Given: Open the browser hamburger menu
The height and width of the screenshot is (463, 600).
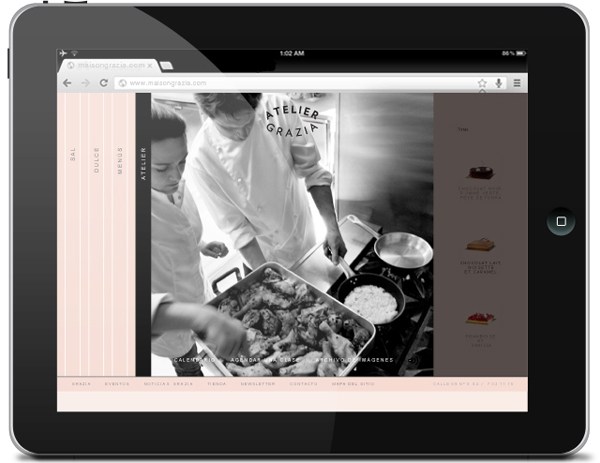Looking at the screenshot, I should pyautogui.click(x=517, y=83).
